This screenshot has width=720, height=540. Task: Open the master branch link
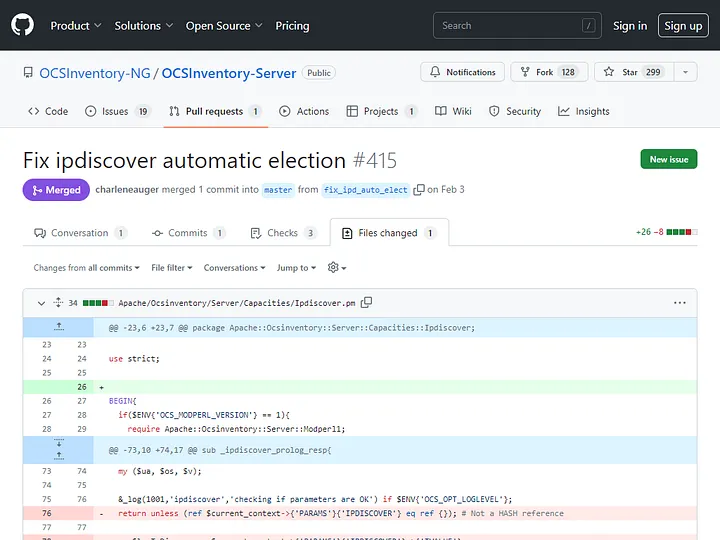(278, 190)
